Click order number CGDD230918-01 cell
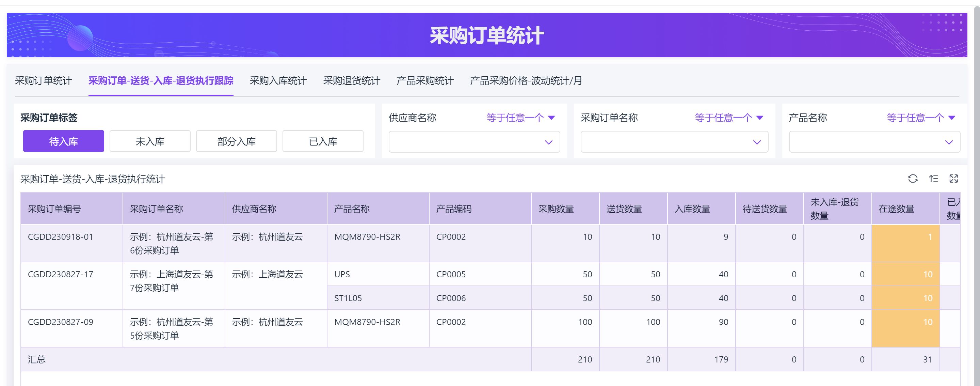This screenshot has height=386, width=980. [61, 237]
